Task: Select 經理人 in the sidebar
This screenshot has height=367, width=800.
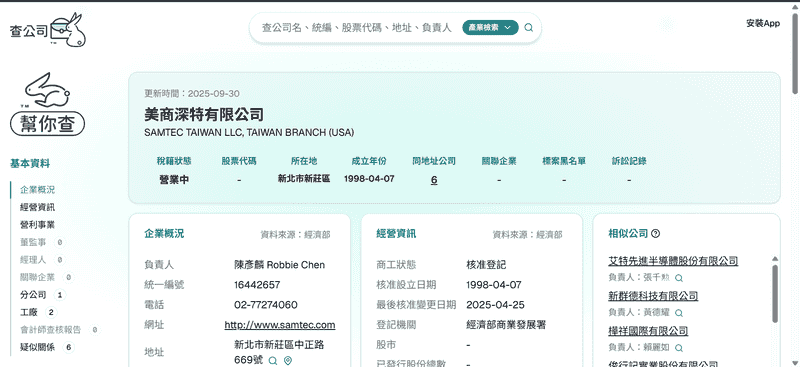Action: (x=33, y=260)
